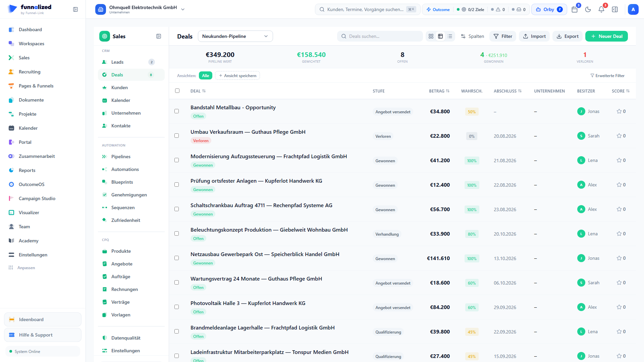Open Erweiterte Filter panel
644x362 pixels.
[x=607, y=76]
